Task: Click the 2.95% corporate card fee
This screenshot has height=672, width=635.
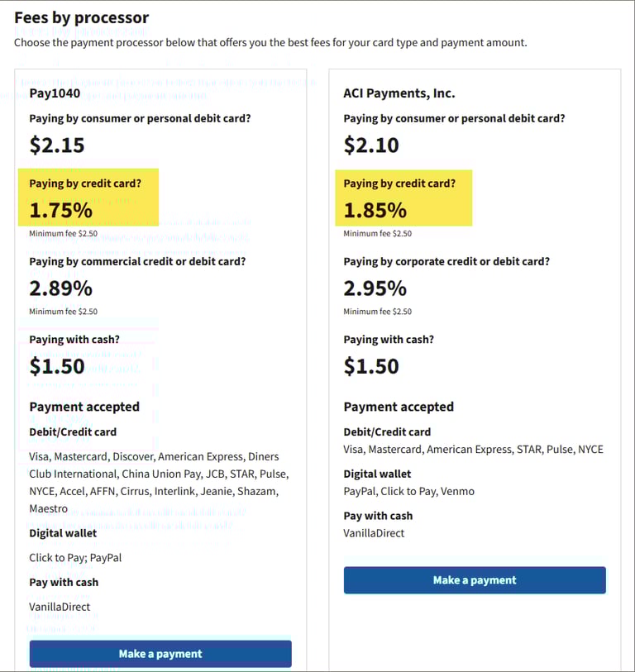Action: pos(375,288)
